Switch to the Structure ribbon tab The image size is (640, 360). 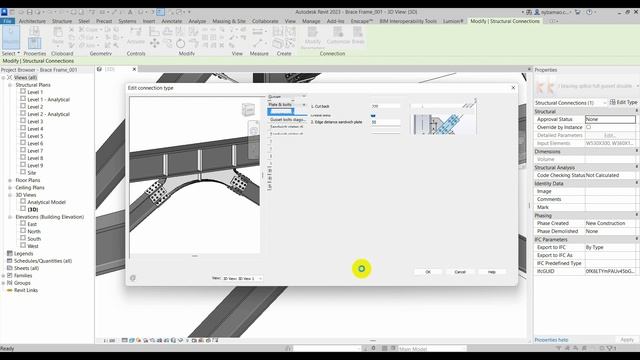(x=62, y=21)
